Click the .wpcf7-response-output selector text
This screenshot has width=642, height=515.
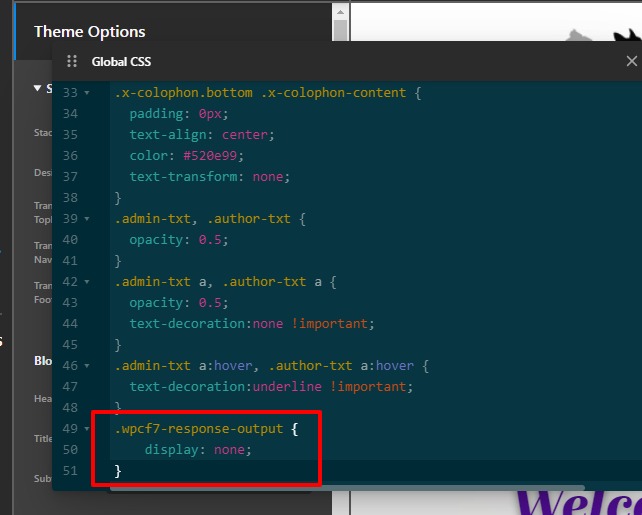[x=200, y=429]
